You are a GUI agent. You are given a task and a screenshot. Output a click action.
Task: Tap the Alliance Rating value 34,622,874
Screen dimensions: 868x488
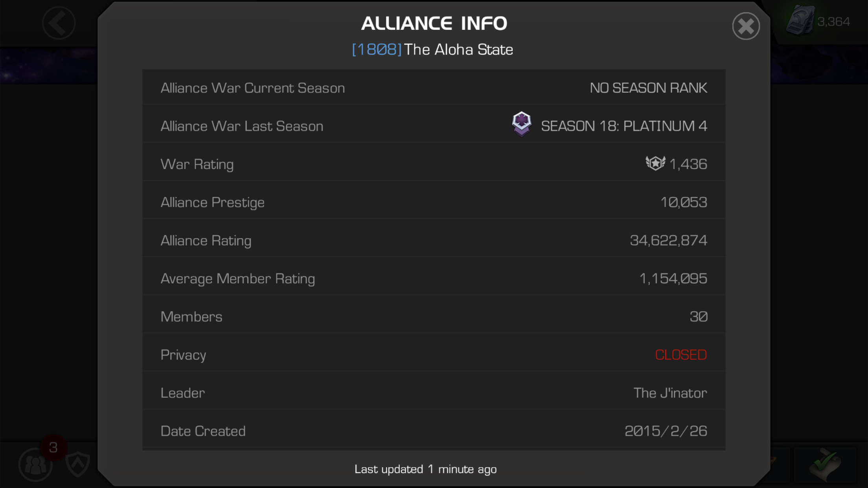pos(668,240)
